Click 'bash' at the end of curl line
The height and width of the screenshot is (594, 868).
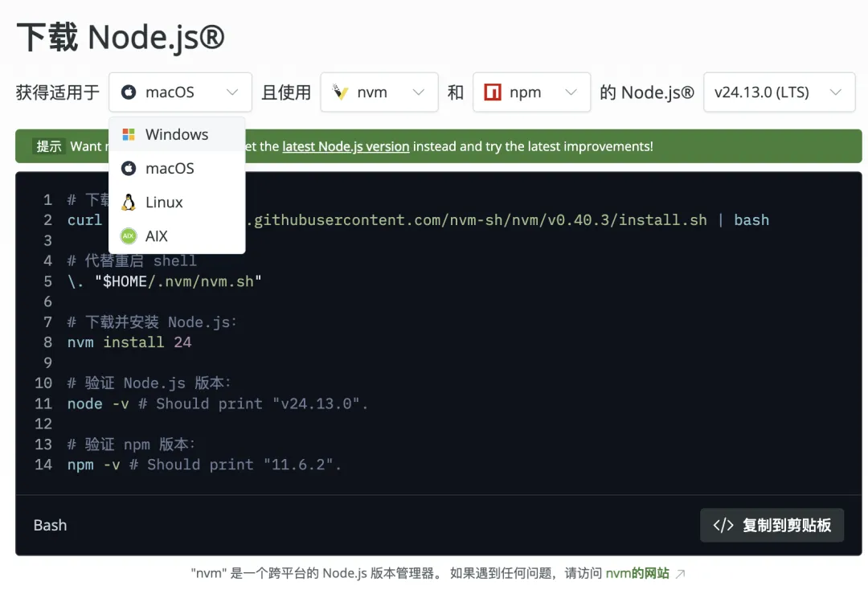pos(751,220)
